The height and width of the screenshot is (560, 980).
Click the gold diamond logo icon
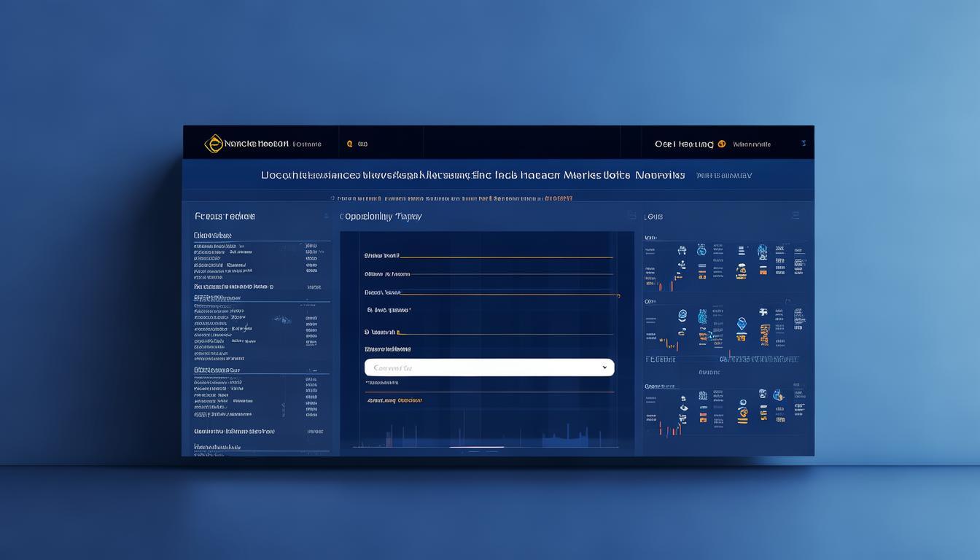point(214,144)
